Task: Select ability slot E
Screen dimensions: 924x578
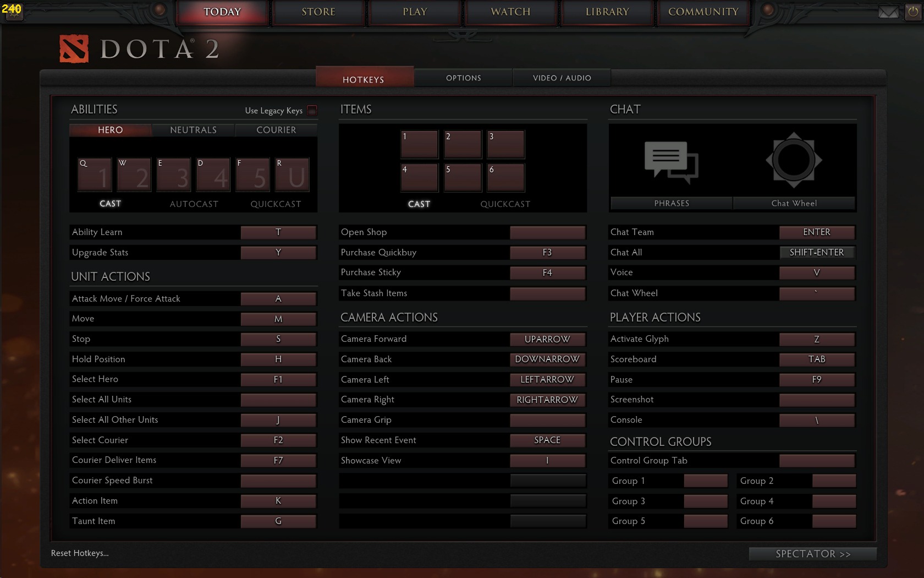Action: (174, 175)
